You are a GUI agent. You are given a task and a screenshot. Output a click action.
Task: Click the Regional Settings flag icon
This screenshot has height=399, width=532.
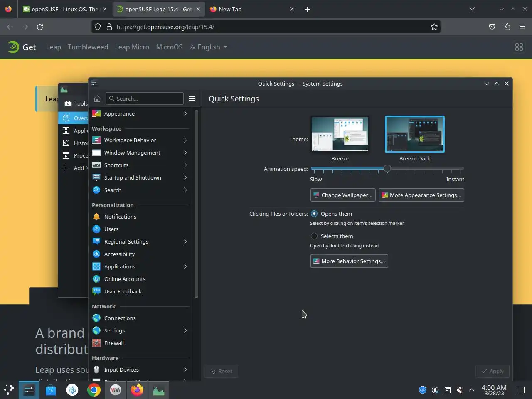pyautogui.click(x=96, y=241)
